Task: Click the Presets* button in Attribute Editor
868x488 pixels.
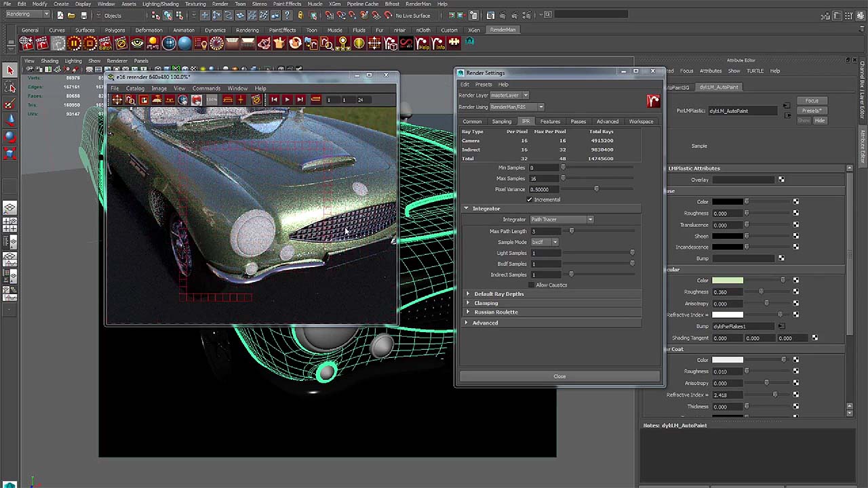Action: tap(812, 110)
